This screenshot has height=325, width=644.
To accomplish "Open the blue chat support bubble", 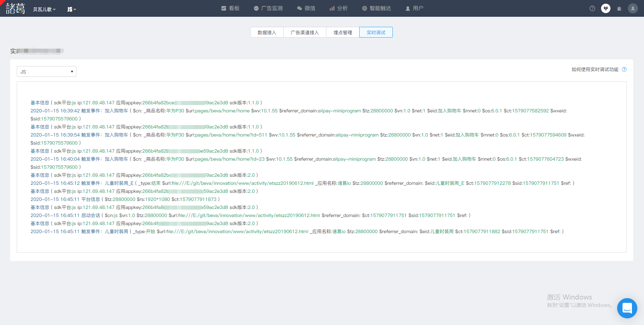I will point(627,308).
